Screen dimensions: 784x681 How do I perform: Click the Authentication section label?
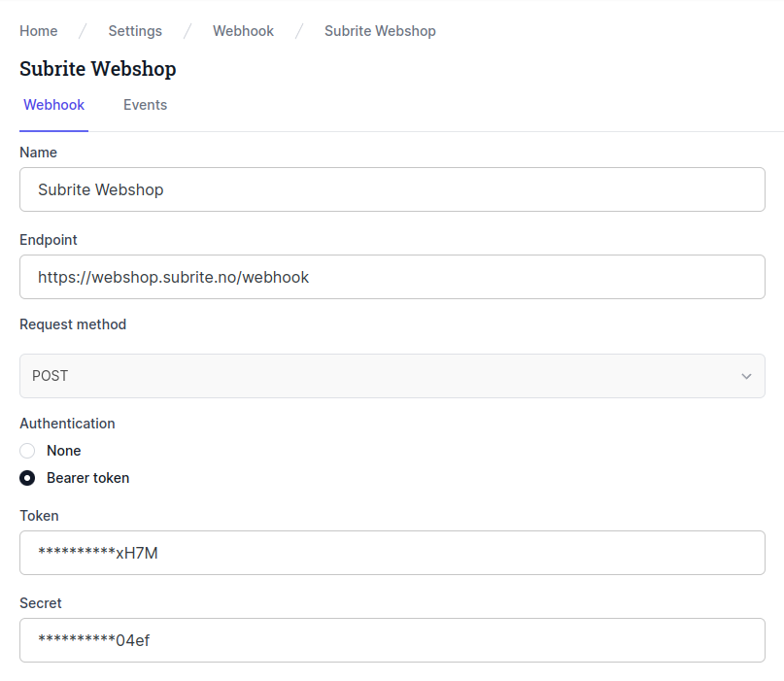(67, 424)
